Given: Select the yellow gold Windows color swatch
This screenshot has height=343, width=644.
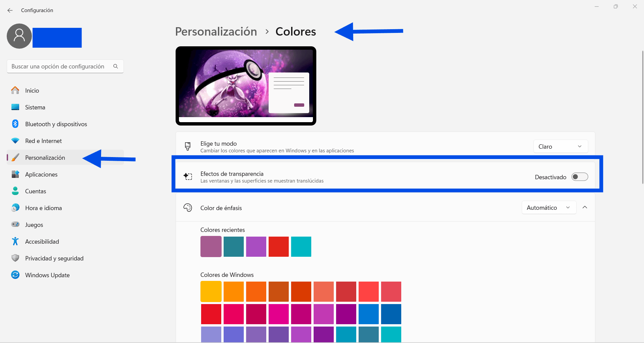Looking at the screenshot, I should (x=211, y=291).
